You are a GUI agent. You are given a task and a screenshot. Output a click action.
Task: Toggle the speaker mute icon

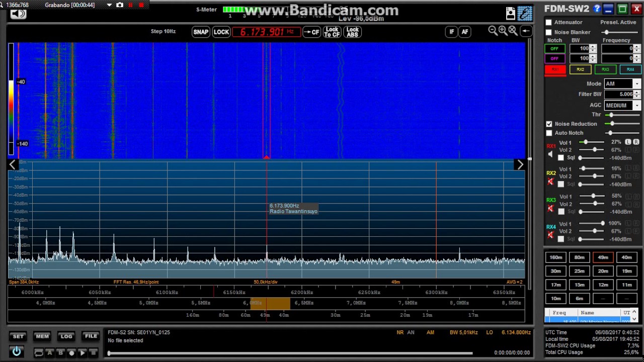coord(18,14)
